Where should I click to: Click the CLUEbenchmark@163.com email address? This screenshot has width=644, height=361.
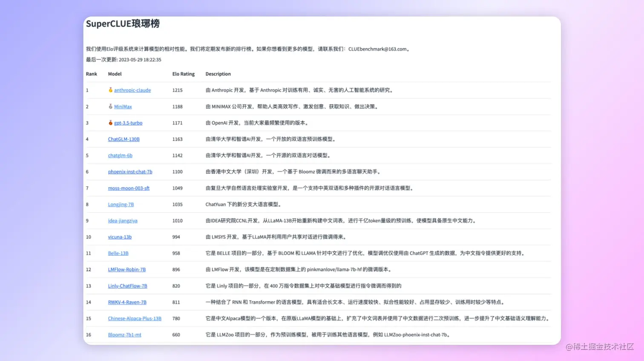click(377, 49)
